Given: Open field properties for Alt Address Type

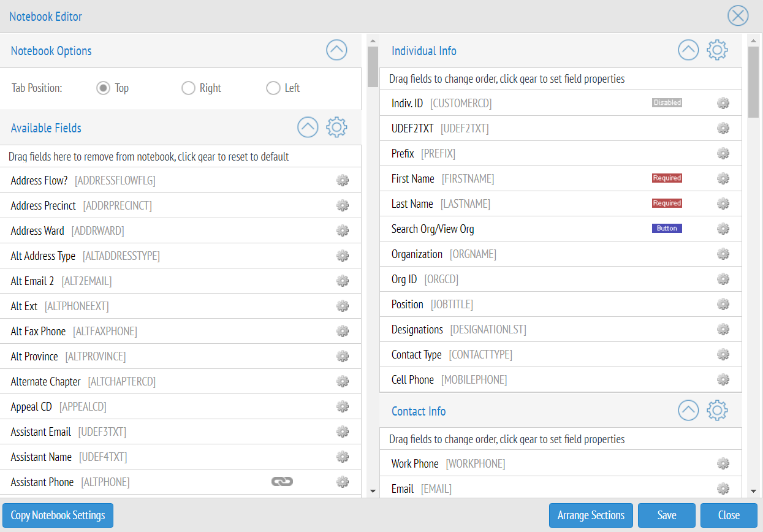Looking at the screenshot, I should point(343,256).
